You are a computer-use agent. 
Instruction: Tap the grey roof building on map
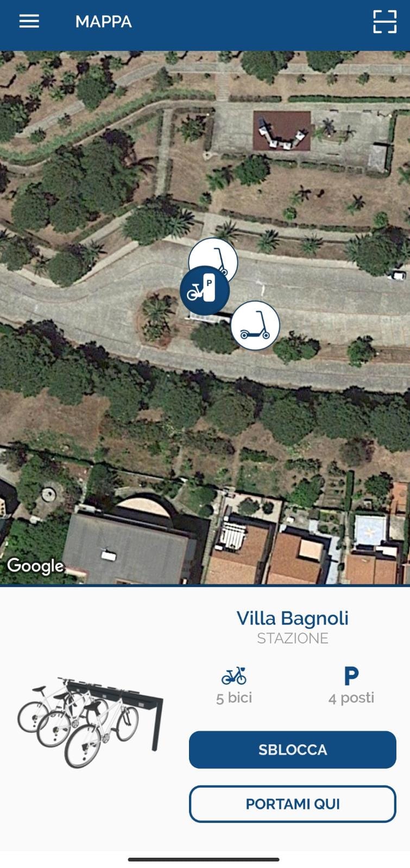pos(128,548)
